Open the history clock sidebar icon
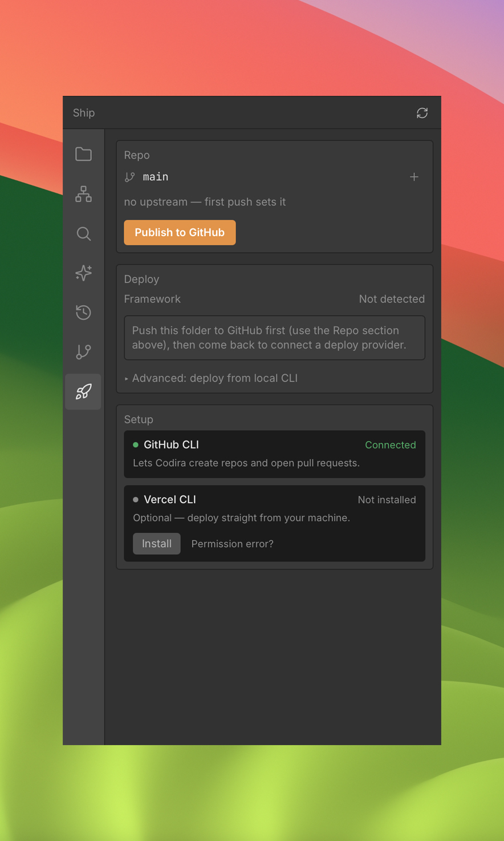Viewport: 504px width, 841px height. click(83, 312)
